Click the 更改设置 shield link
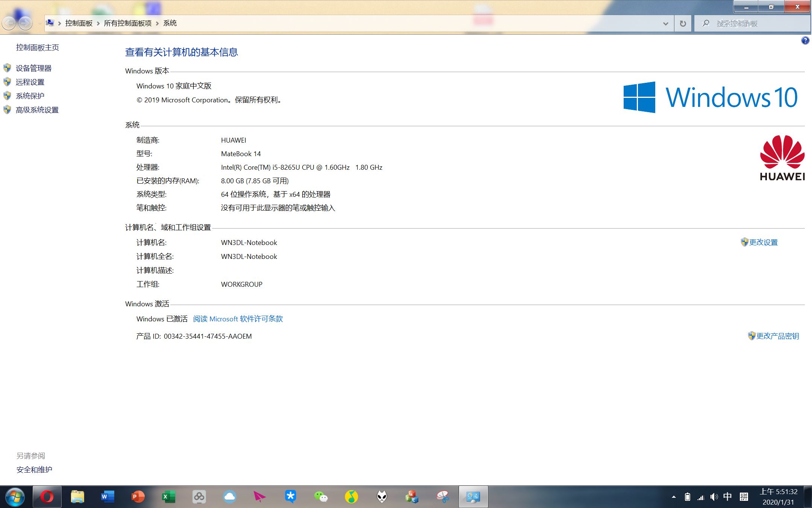Viewport: 812px width, 508px height. click(x=763, y=242)
